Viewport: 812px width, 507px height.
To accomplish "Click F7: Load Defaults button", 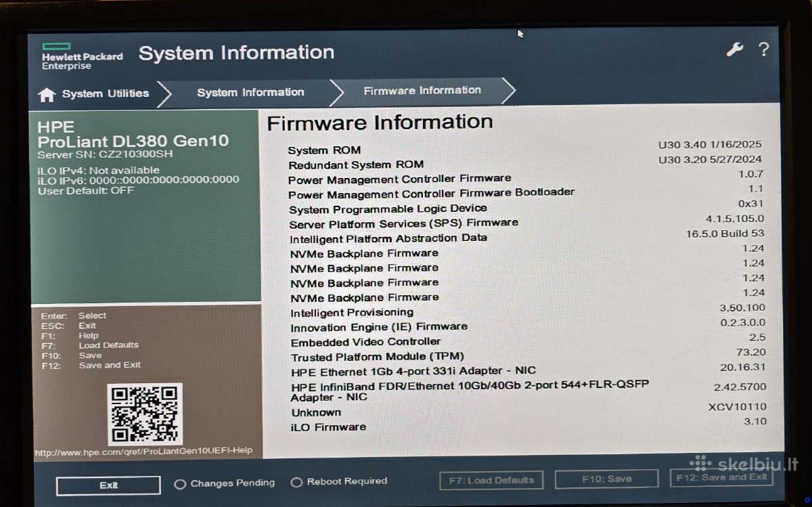I will pyautogui.click(x=491, y=480).
